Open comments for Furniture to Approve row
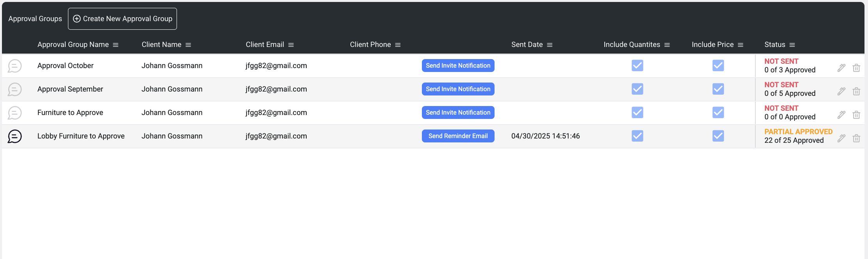The height and width of the screenshot is (259, 868). [x=15, y=113]
